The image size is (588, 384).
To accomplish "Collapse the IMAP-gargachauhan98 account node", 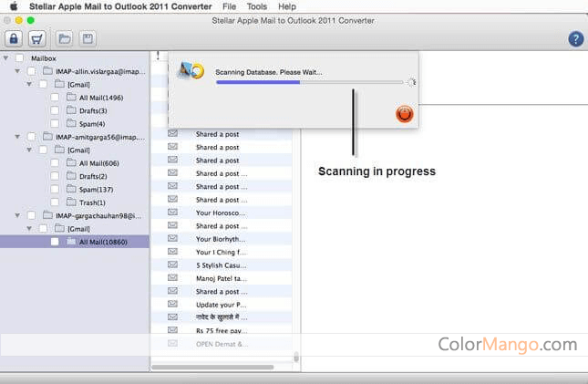I will coord(18,215).
